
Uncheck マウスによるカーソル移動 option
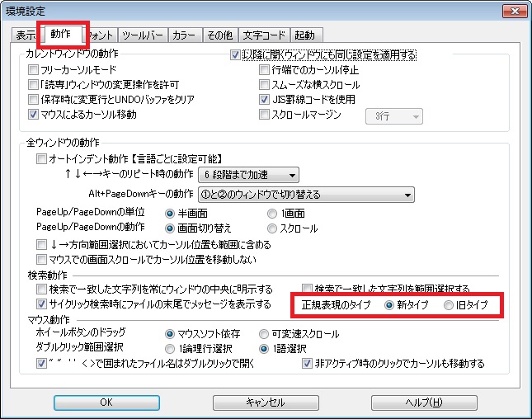(x=33, y=115)
